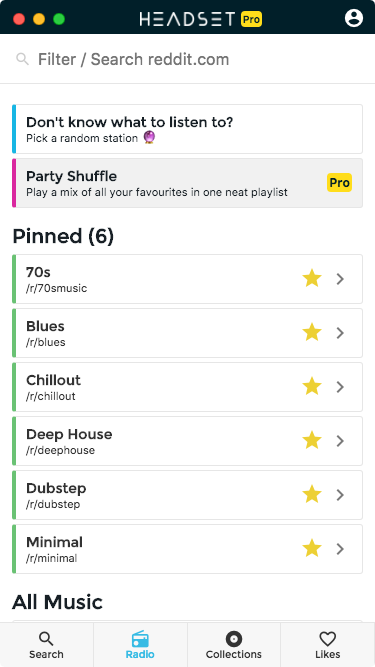Open the Search tab magnifier icon
375x667 pixels.
click(46, 639)
